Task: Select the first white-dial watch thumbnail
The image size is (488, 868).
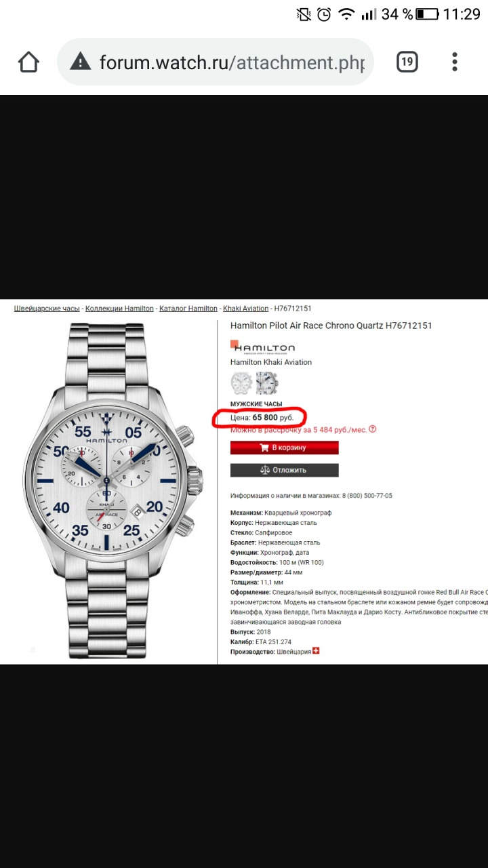Action: 241,383
